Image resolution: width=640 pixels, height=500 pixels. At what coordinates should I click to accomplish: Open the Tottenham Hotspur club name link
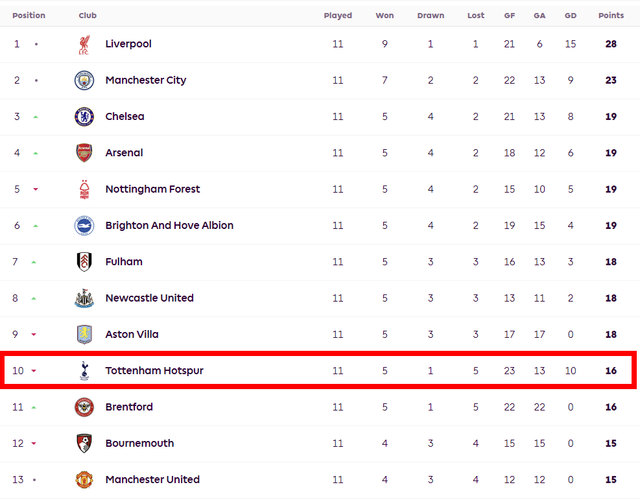(x=154, y=371)
